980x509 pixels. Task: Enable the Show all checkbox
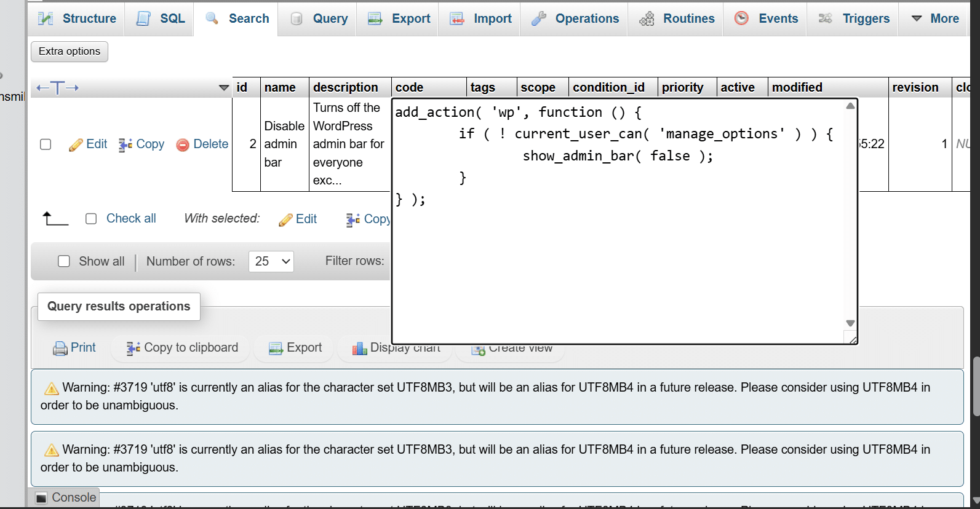[x=64, y=261]
